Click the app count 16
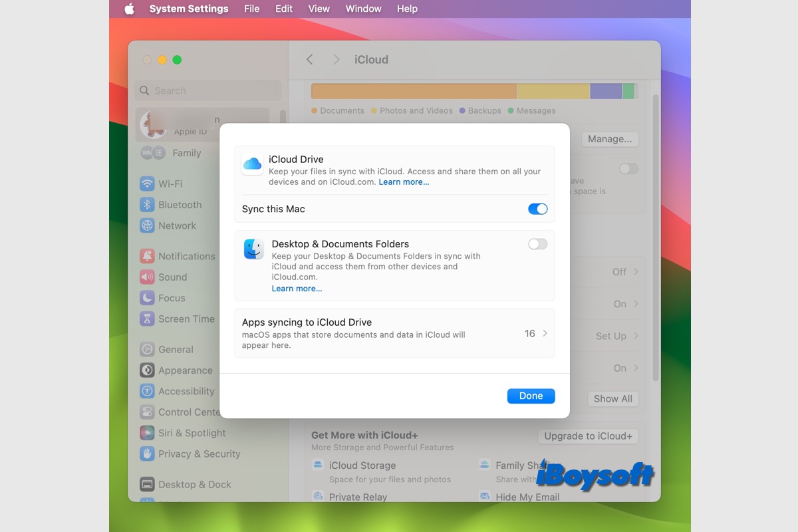Viewport: 798px width, 532px height. click(530, 333)
